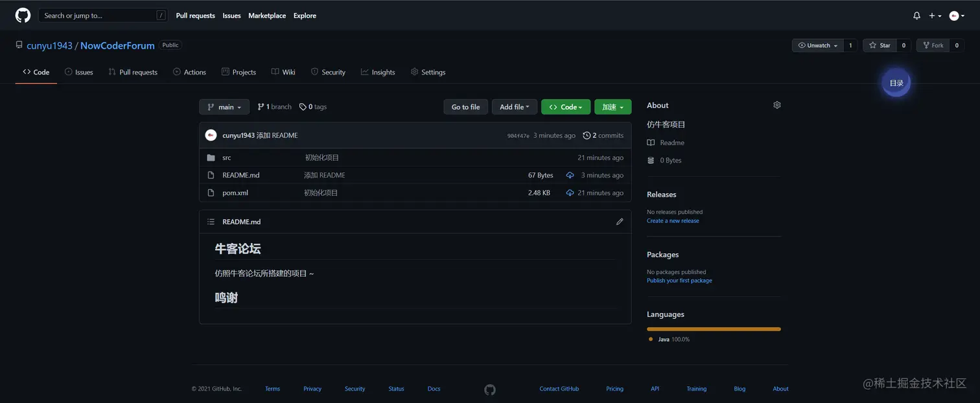Open the green 加速 dropdown
This screenshot has width=980, height=403.
point(612,107)
